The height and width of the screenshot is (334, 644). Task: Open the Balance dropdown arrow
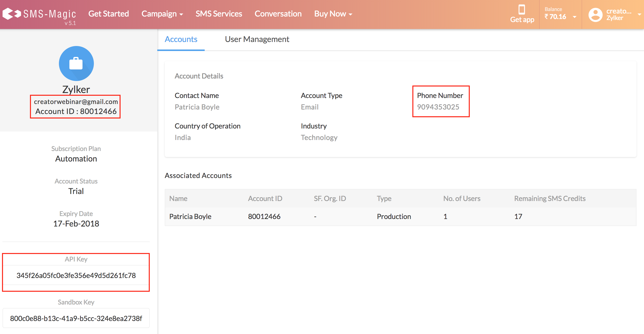(x=575, y=17)
